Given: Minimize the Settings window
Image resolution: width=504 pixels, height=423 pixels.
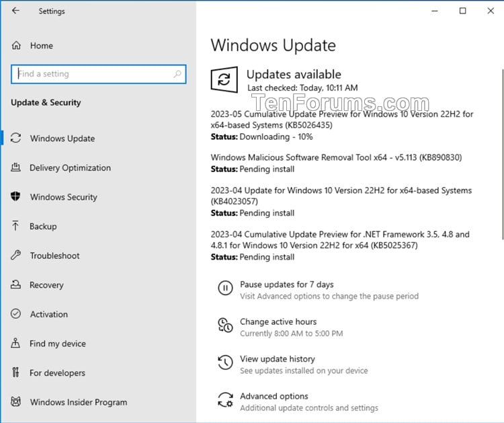Looking at the screenshot, I should point(435,11).
